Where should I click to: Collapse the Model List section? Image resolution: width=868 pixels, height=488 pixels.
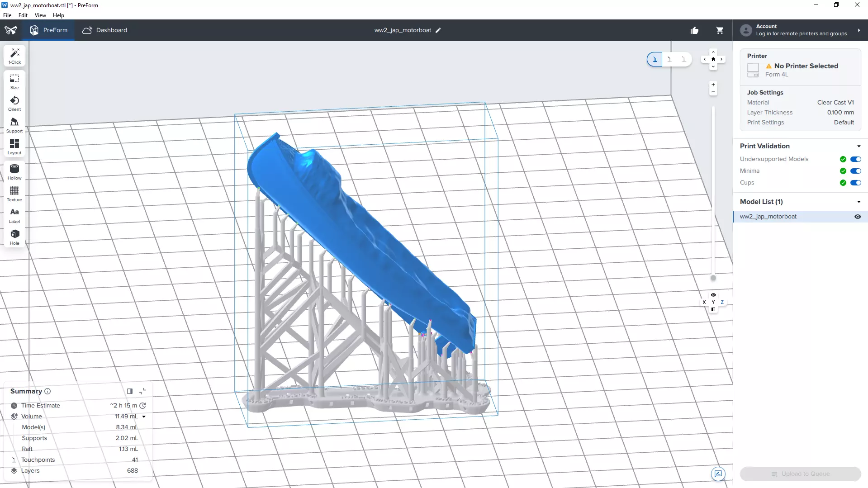[859, 202]
